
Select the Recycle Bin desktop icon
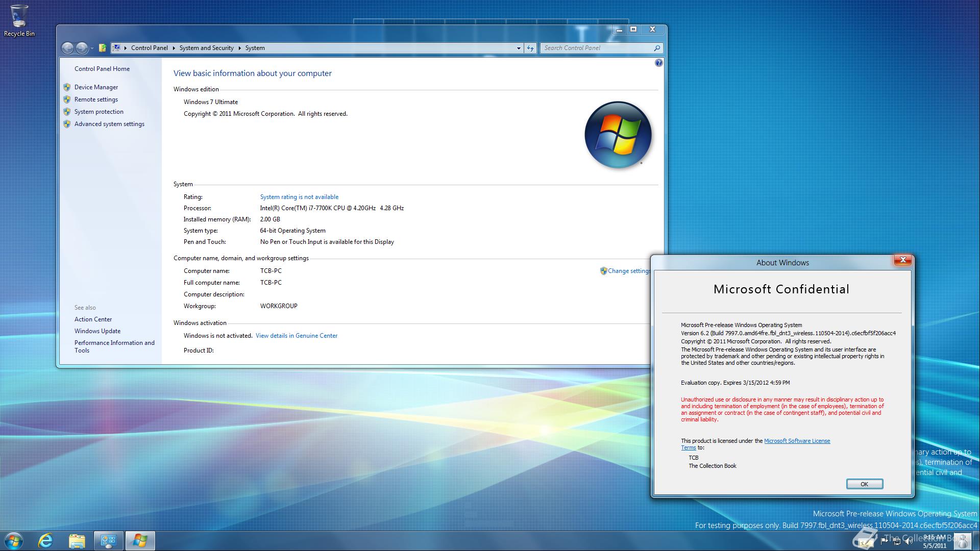[x=19, y=20]
